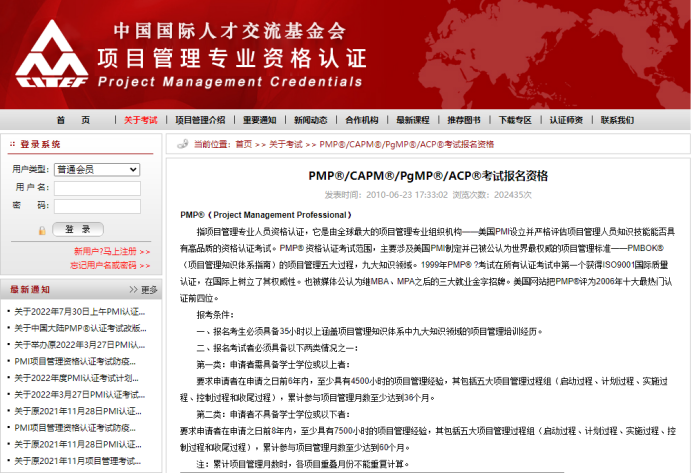The width and height of the screenshot is (693, 473).
Task: Open notice 关于2022年3月27日PMI认证考试
Action: click(80, 394)
